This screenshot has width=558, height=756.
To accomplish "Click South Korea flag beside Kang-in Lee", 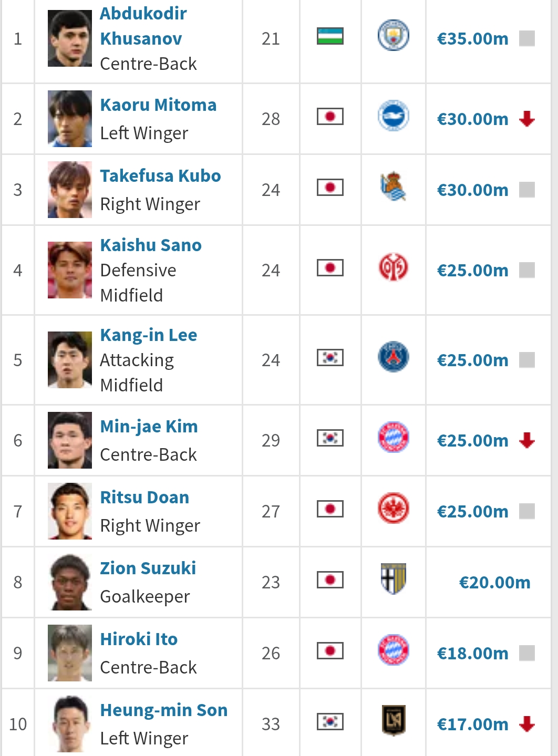I will tap(330, 358).
